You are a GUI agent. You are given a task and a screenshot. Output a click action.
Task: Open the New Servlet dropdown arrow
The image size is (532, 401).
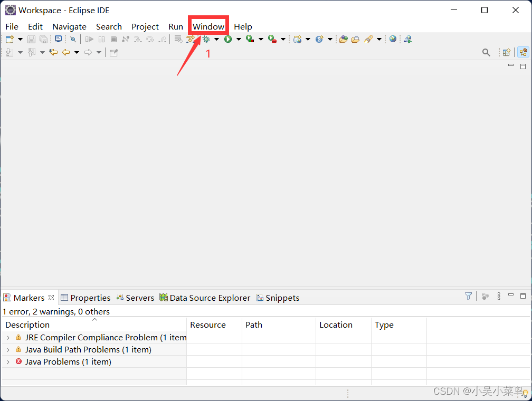[330, 40]
